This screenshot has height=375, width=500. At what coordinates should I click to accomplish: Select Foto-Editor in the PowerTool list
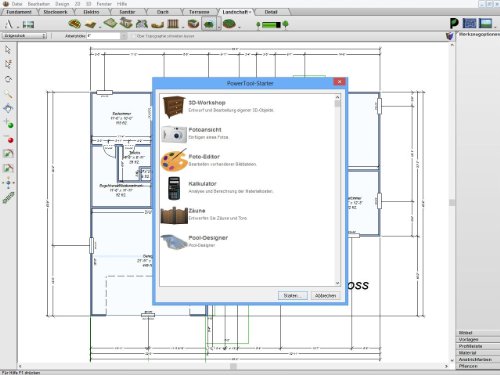[x=247, y=160]
